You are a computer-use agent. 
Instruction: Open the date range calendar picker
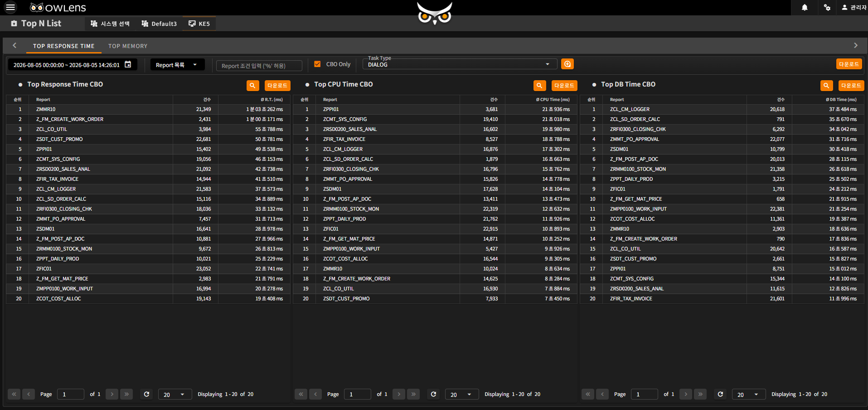coord(128,64)
